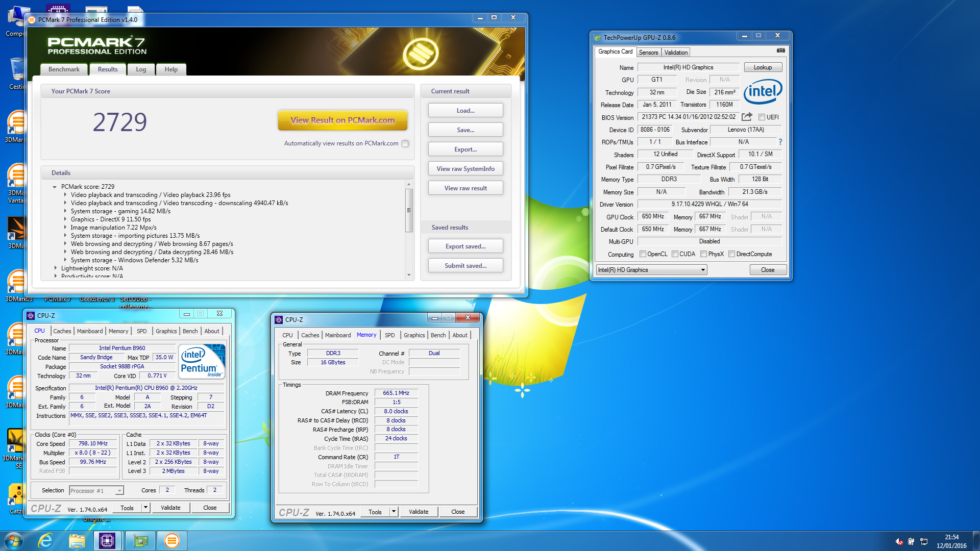Collapse the PCMark score: 2729 tree node
The width and height of the screenshot is (980, 551).
tap(55, 187)
